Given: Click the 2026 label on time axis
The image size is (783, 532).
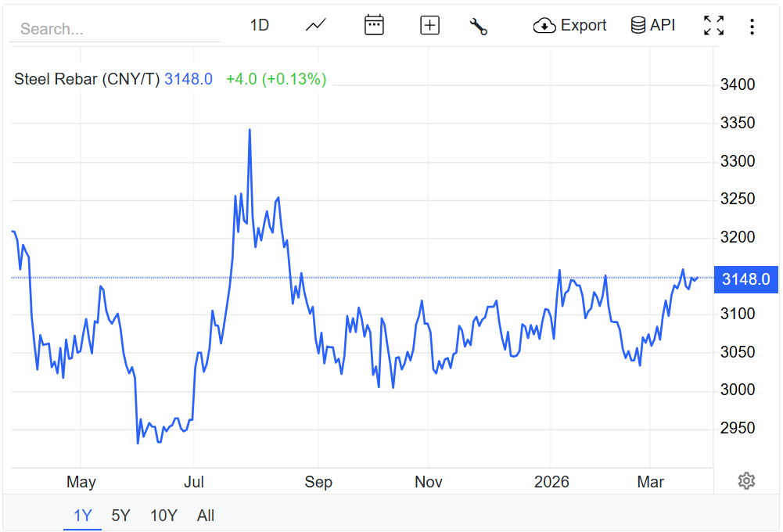Looking at the screenshot, I should tap(551, 482).
